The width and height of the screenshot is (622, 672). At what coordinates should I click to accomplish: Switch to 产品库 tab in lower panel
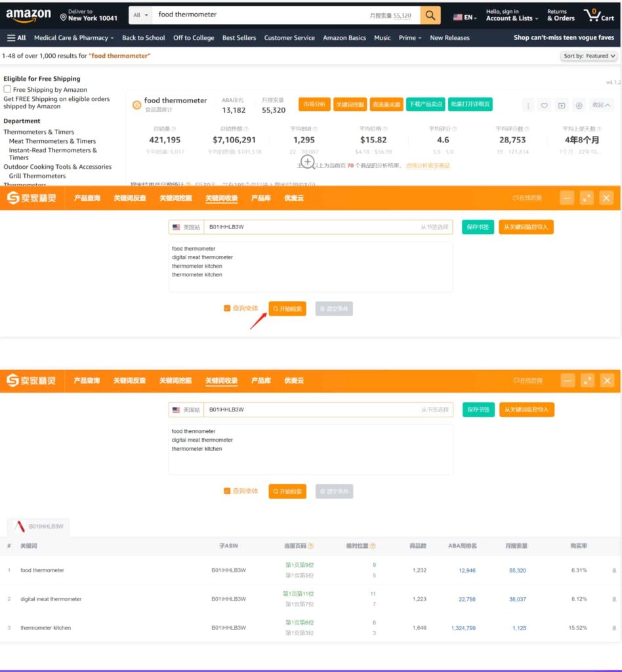[x=261, y=380]
